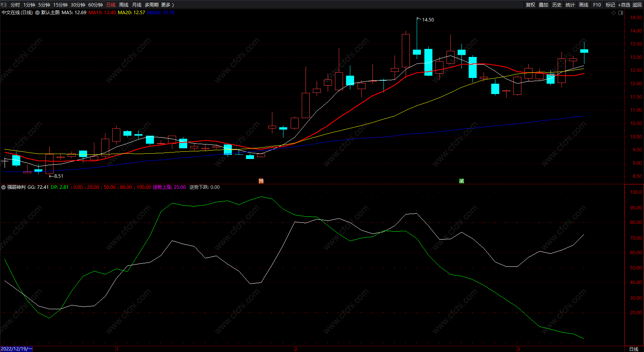Click the 返回 back button
The image size is (644, 352).
tap(637, 5)
